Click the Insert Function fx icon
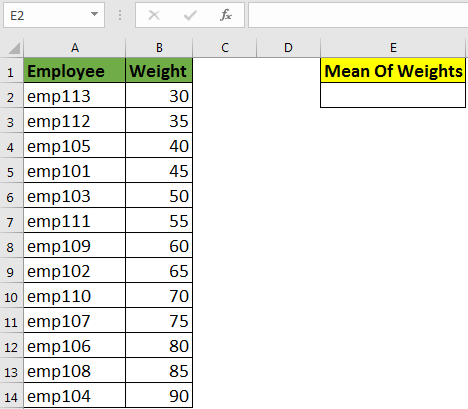This screenshot has width=468, height=409. (x=226, y=15)
